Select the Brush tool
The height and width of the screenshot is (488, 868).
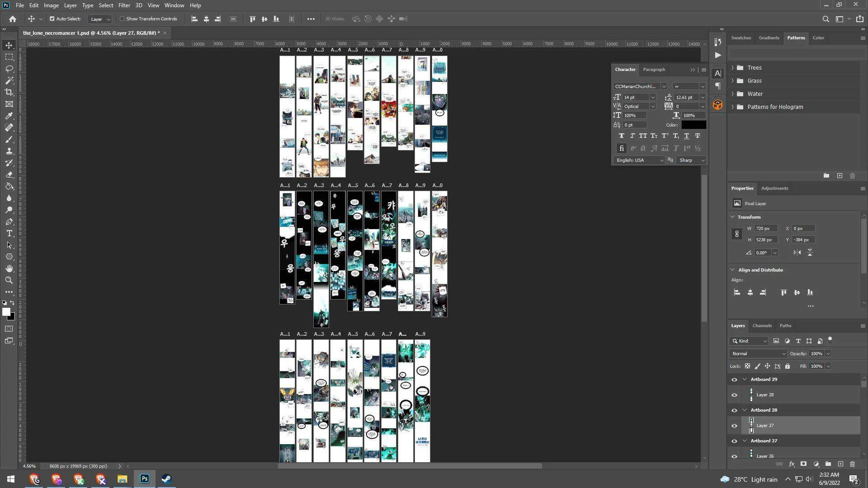[9, 139]
